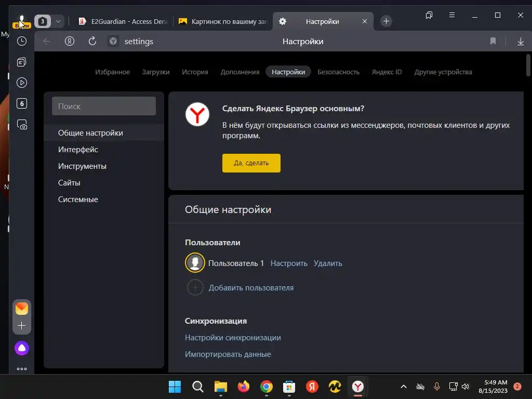Open Безопасность section

coord(338,72)
